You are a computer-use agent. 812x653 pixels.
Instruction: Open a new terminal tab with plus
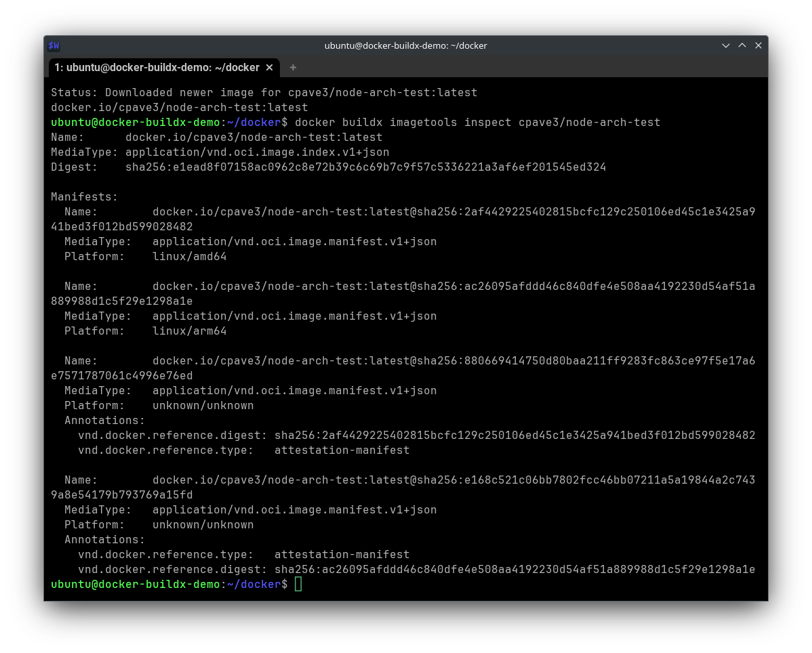tap(293, 68)
